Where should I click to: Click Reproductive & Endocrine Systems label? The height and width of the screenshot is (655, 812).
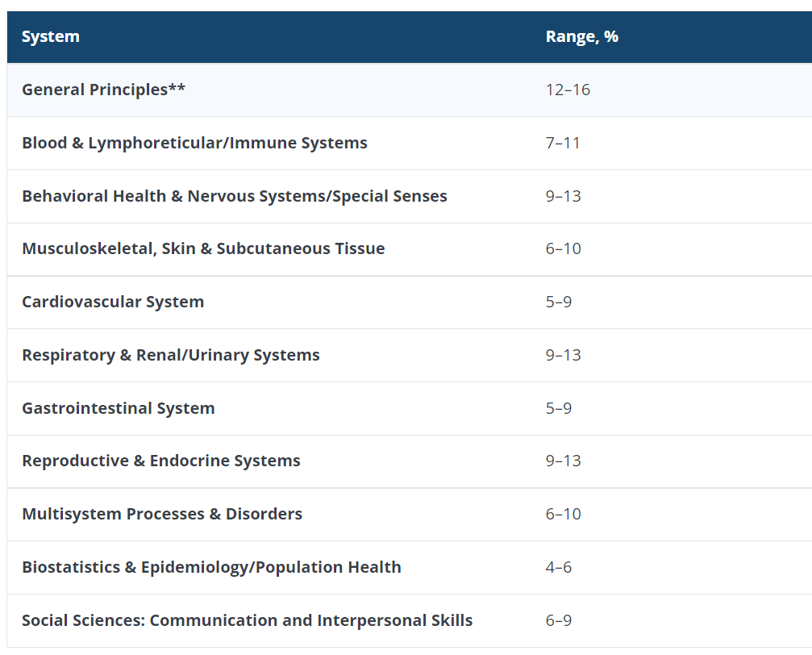(x=160, y=461)
